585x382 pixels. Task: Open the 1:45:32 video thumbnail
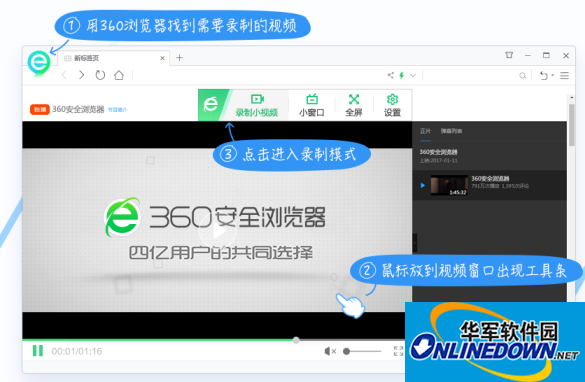(449, 185)
